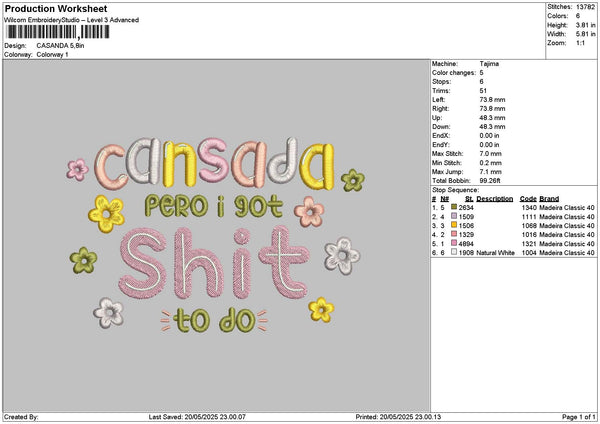Click the Right: label
This screenshot has width=600, height=424.
click(x=440, y=109)
